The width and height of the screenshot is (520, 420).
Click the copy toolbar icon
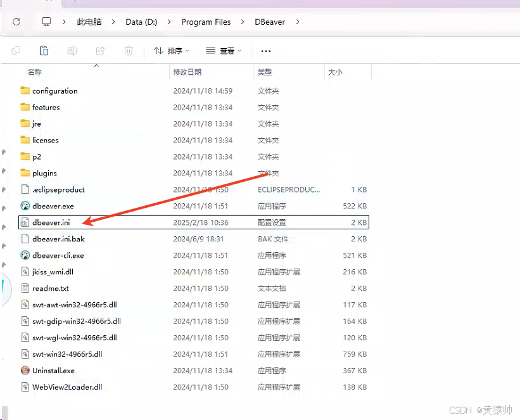point(16,51)
